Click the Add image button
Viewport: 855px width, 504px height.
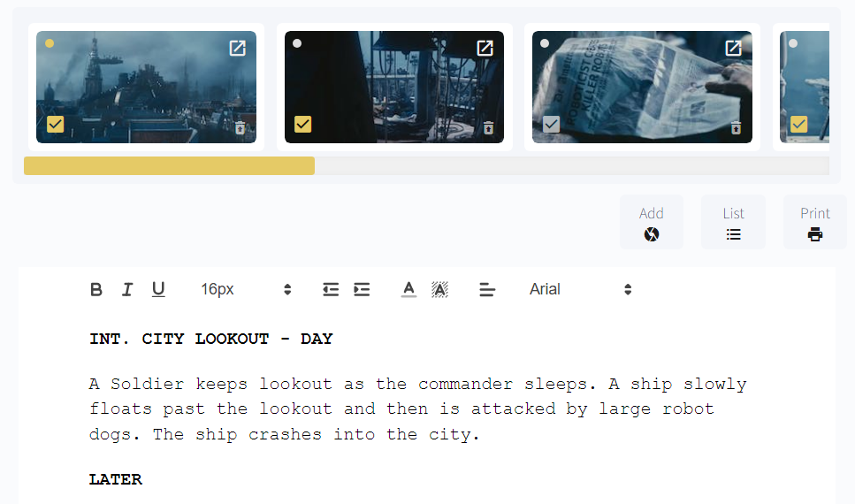(x=652, y=222)
